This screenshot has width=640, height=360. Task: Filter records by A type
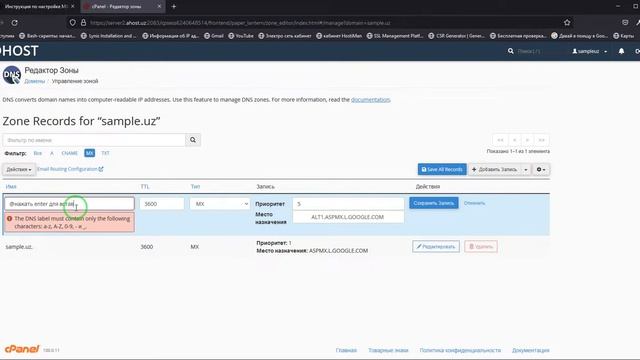pyautogui.click(x=52, y=153)
